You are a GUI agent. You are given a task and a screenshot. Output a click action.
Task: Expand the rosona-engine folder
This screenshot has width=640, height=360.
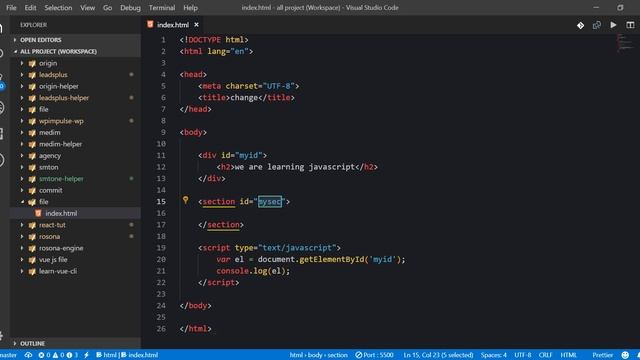(76, 248)
